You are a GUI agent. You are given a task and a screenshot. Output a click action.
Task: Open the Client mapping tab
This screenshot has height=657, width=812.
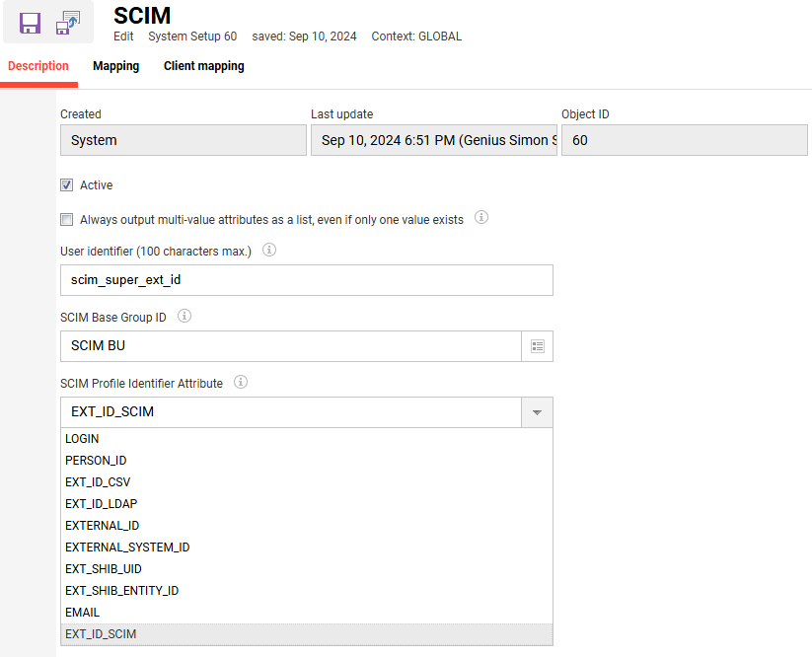203,66
